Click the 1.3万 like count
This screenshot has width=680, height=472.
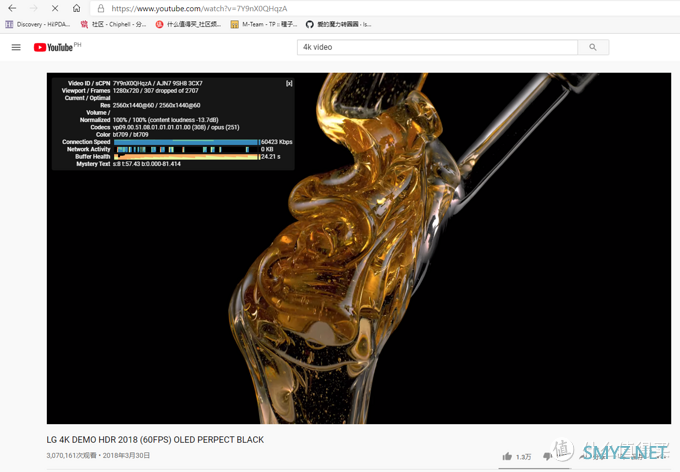[x=523, y=457]
